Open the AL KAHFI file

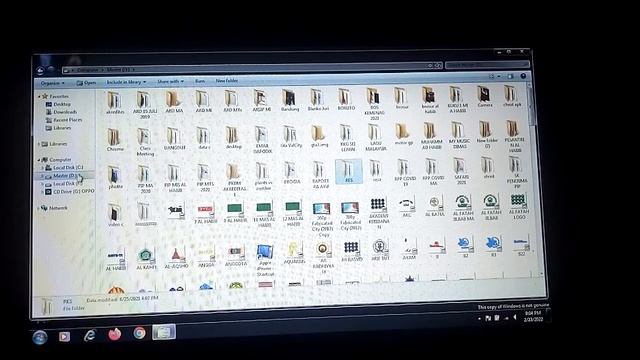coord(146,259)
